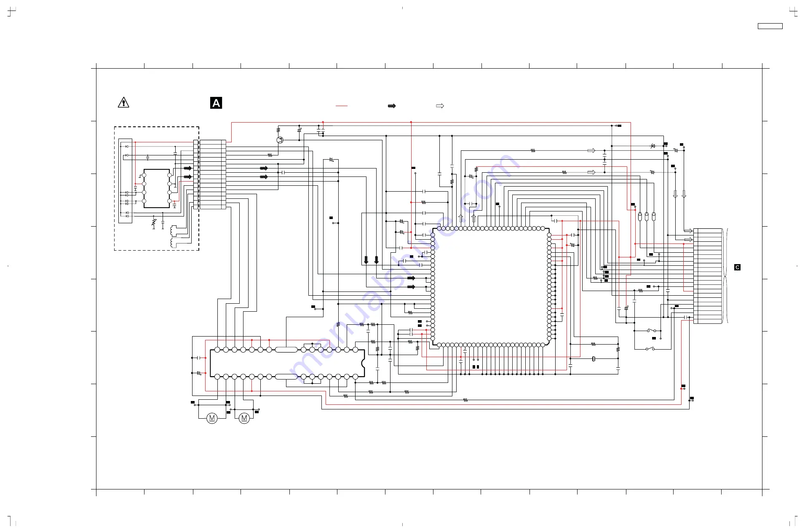The height and width of the screenshot is (532, 805).
Task: Click the right motor 'M' symbol
Action: point(244,418)
